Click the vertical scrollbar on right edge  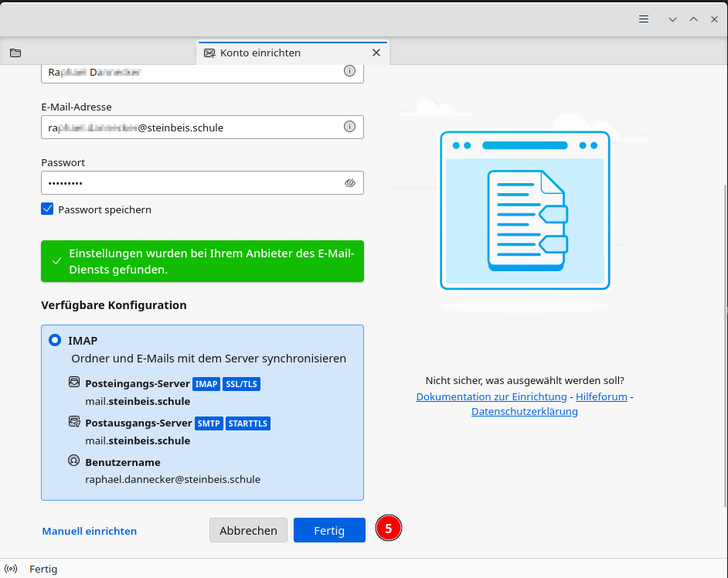[724, 348]
